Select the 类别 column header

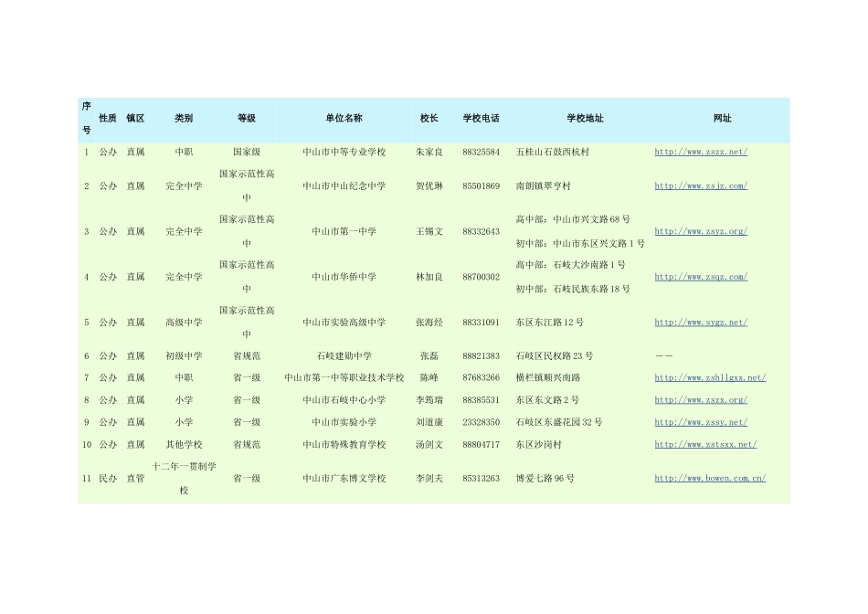pos(184,118)
